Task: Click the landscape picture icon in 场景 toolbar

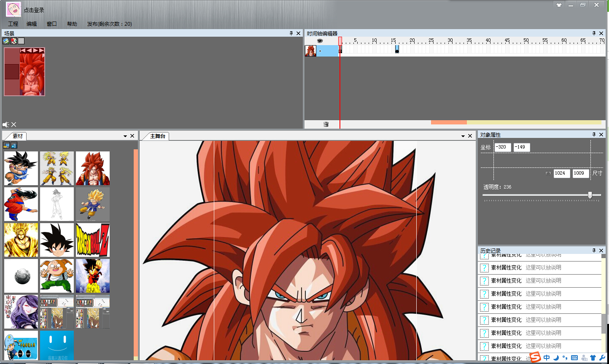Action: coord(6,41)
